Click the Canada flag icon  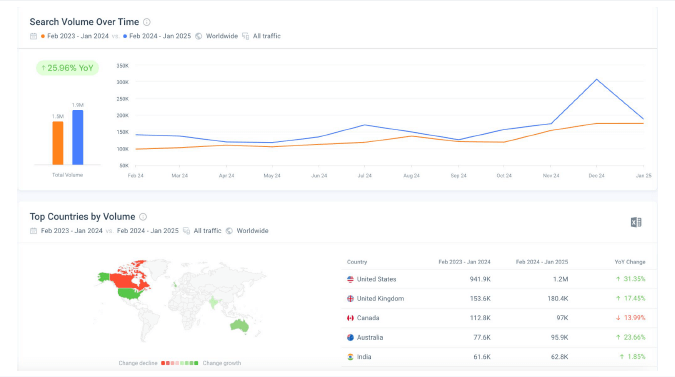pyautogui.click(x=350, y=318)
